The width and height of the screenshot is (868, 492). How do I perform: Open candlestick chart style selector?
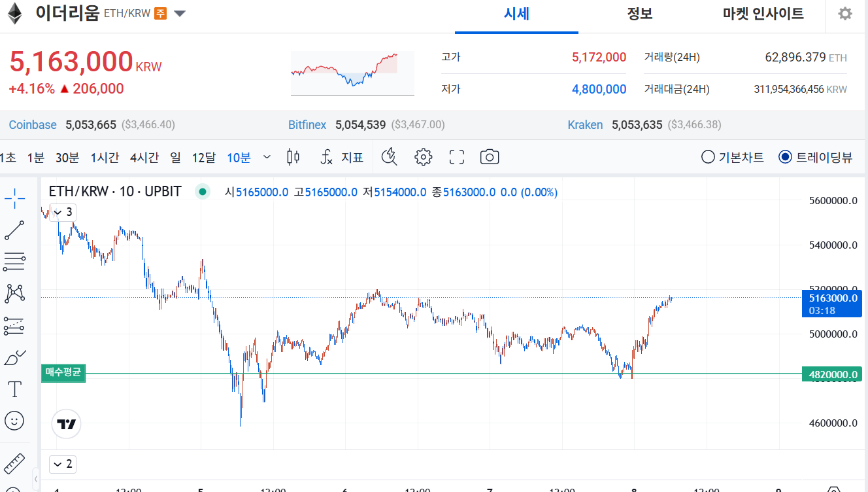pyautogui.click(x=293, y=157)
